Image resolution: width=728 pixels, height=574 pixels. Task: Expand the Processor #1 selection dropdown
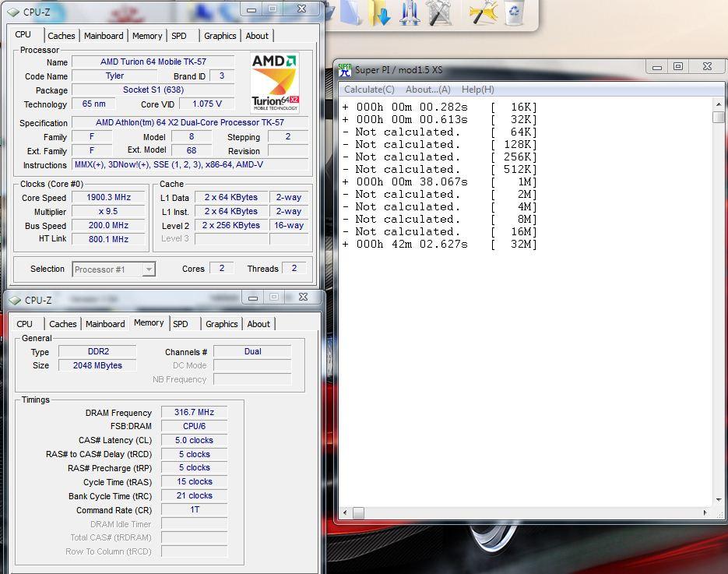(149, 269)
